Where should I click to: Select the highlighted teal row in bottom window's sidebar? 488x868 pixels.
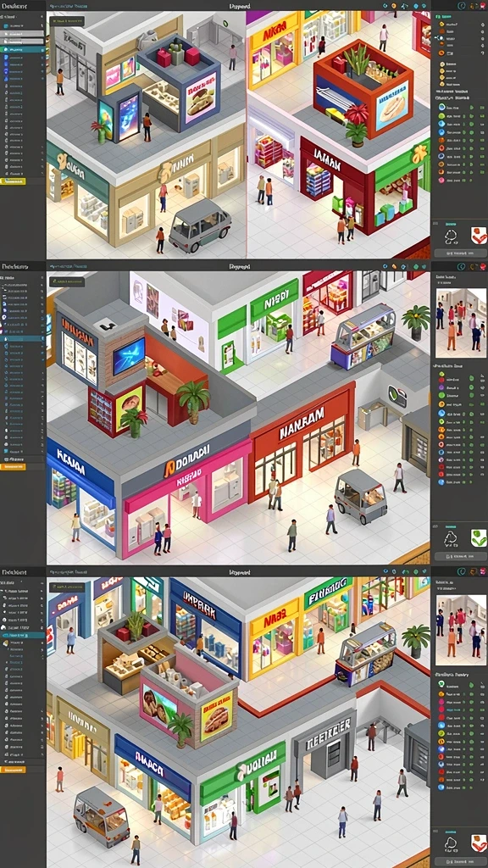[x=23, y=636]
